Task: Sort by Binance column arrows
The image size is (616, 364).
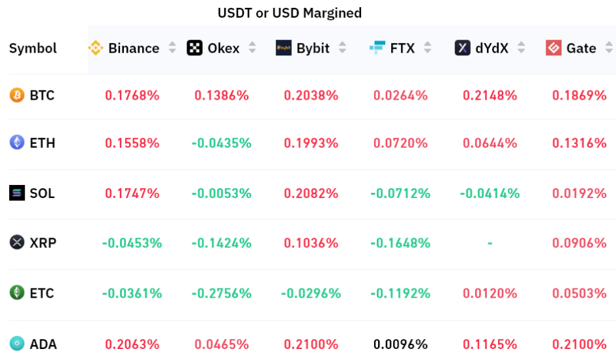Action: point(172,48)
